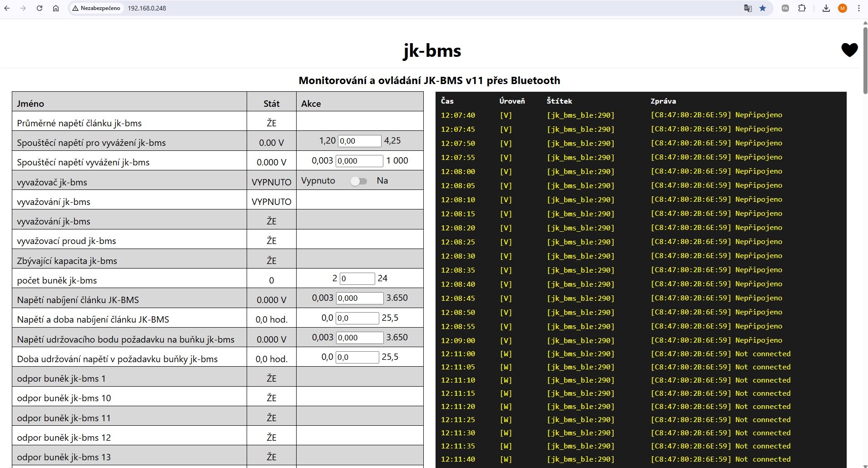Click the 0.00 V state value

(272, 143)
